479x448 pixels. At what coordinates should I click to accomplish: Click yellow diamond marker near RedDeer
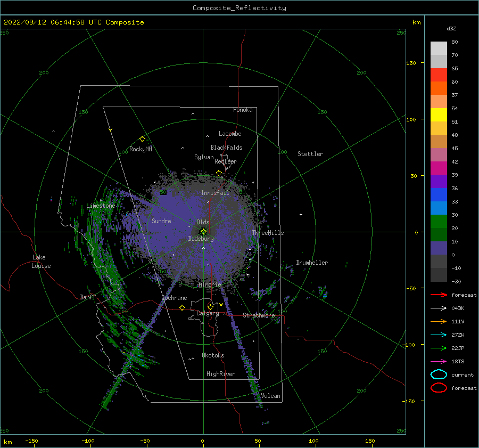(219, 173)
